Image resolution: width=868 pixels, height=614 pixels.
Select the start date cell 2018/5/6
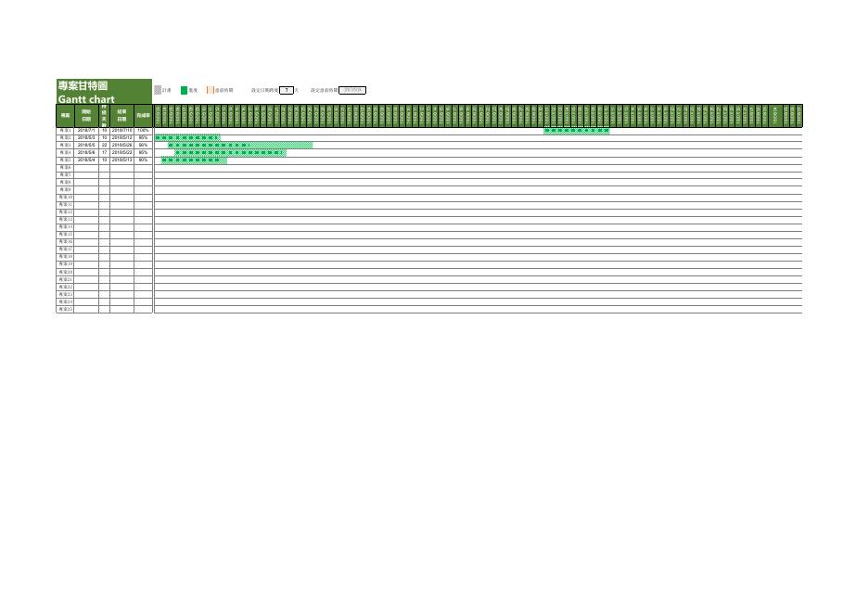[86, 152]
